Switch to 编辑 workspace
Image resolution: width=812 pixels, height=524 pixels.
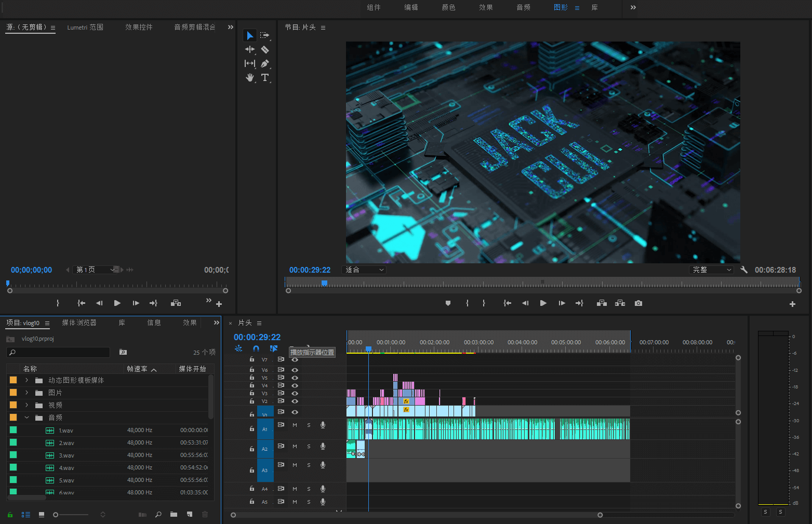tap(411, 7)
